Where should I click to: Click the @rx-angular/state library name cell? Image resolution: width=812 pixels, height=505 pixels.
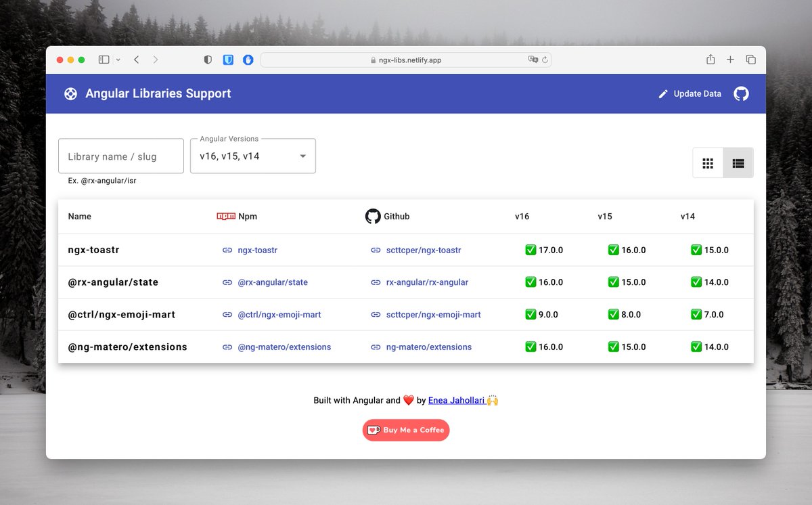click(113, 282)
